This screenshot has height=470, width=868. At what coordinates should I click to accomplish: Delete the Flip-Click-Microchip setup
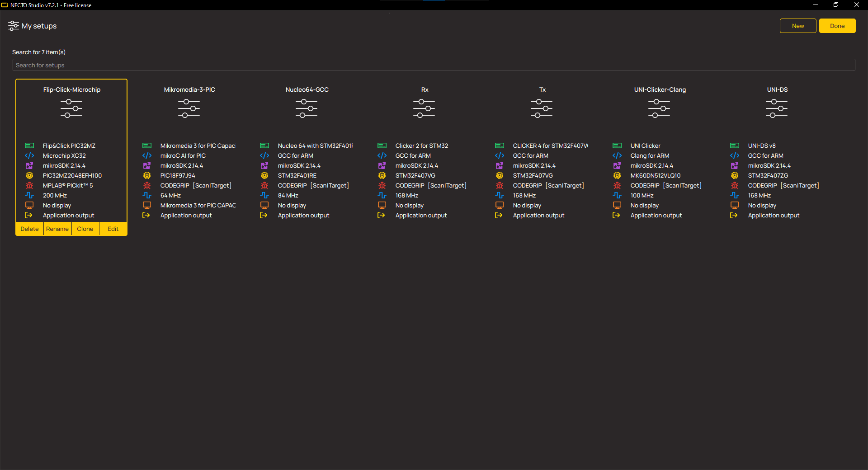[29, 229]
